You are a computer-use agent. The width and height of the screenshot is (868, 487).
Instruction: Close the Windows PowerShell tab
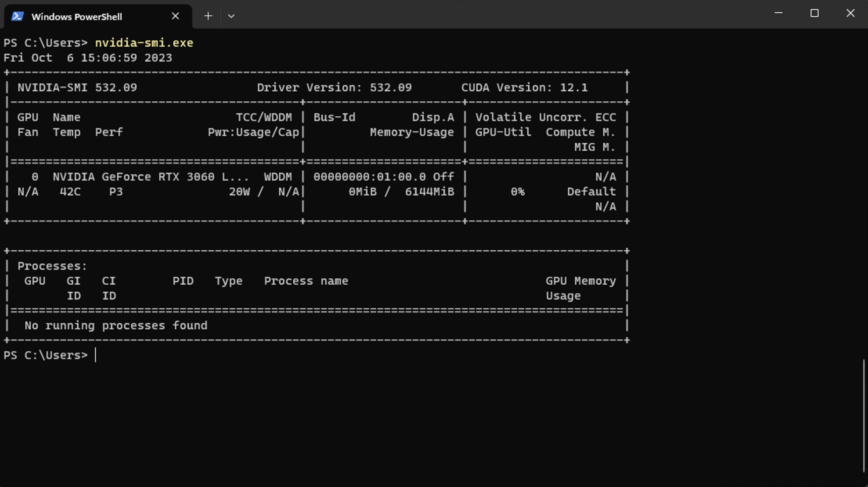click(x=175, y=16)
